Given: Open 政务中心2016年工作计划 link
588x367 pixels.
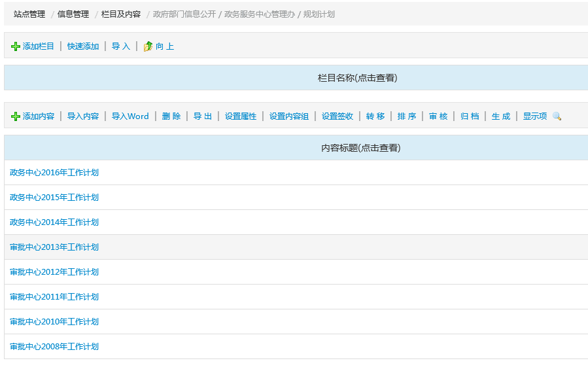Looking at the screenshot, I should click(54, 173).
